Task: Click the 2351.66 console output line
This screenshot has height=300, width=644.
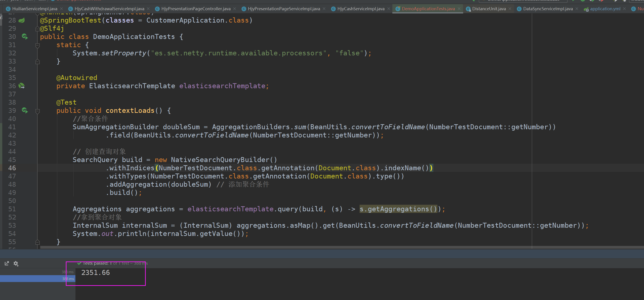Action: 95,272
